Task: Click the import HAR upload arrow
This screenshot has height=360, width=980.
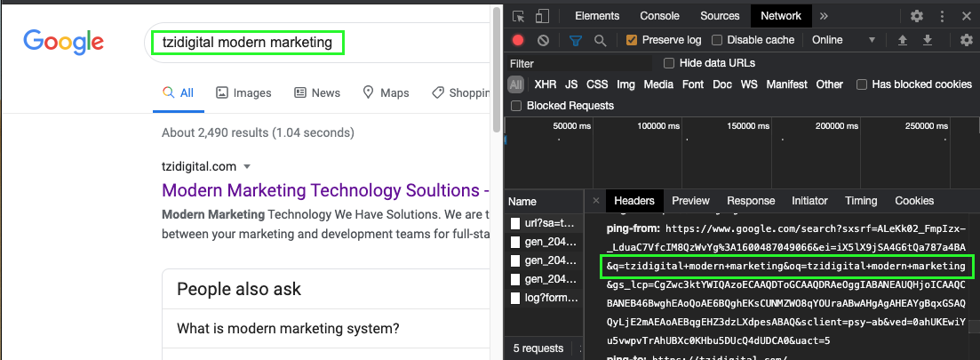Action: click(x=903, y=40)
